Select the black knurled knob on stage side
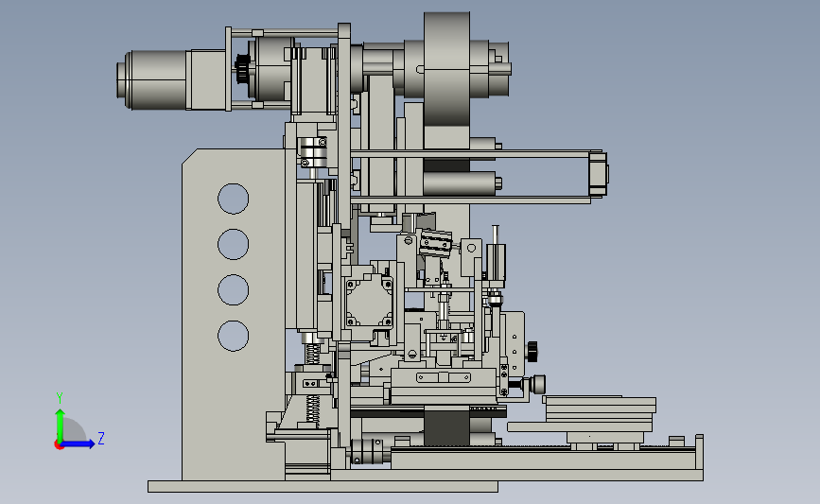The width and height of the screenshot is (820, 504). [x=532, y=352]
